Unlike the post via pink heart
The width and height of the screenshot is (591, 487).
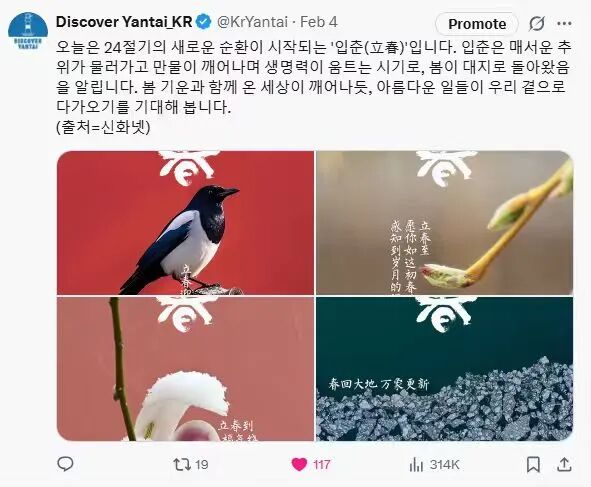pyautogui.click(x=299, y=464)
